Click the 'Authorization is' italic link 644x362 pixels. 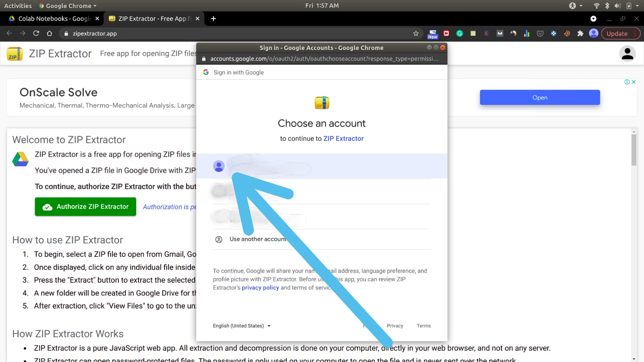(x=170, y=207)
